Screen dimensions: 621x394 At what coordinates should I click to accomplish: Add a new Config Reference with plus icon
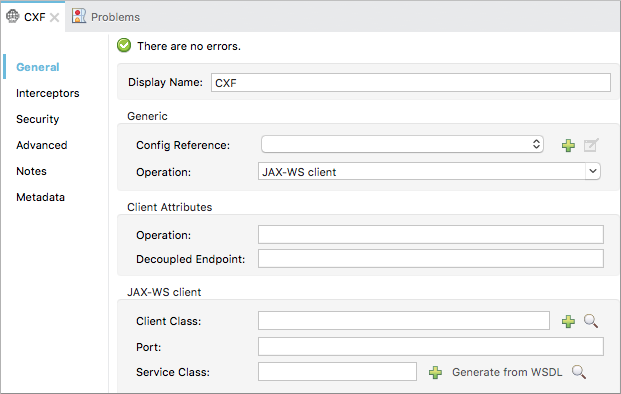[x=568, y=145]
